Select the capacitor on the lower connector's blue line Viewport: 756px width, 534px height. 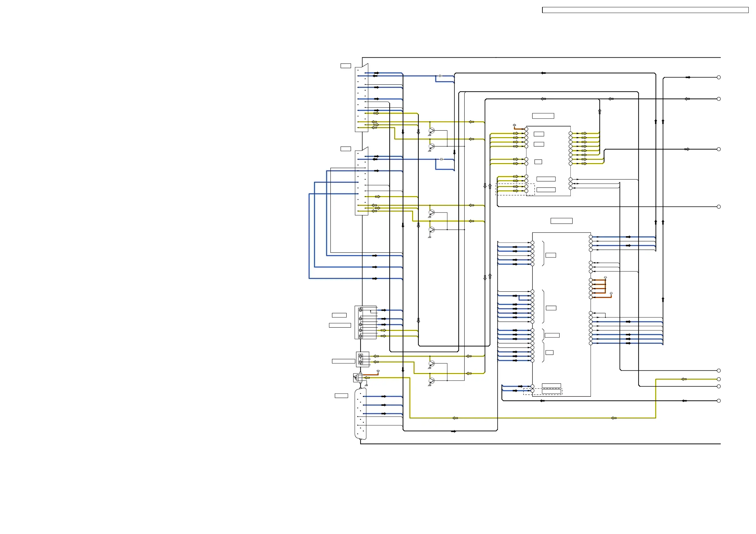(441, 159)
